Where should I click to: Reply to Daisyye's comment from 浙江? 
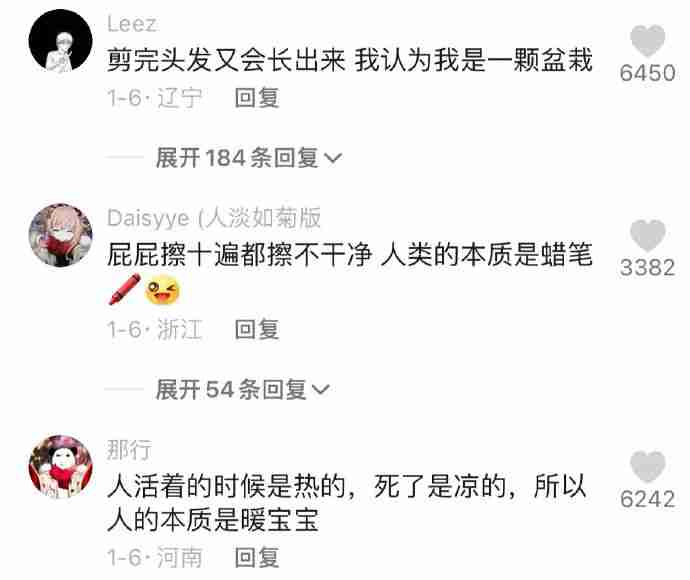(257, 330)
